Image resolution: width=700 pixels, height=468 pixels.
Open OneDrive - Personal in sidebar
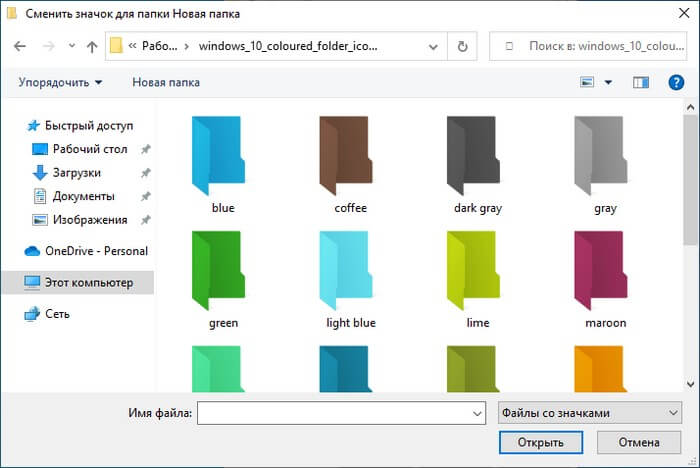click(x=86, y=251)
